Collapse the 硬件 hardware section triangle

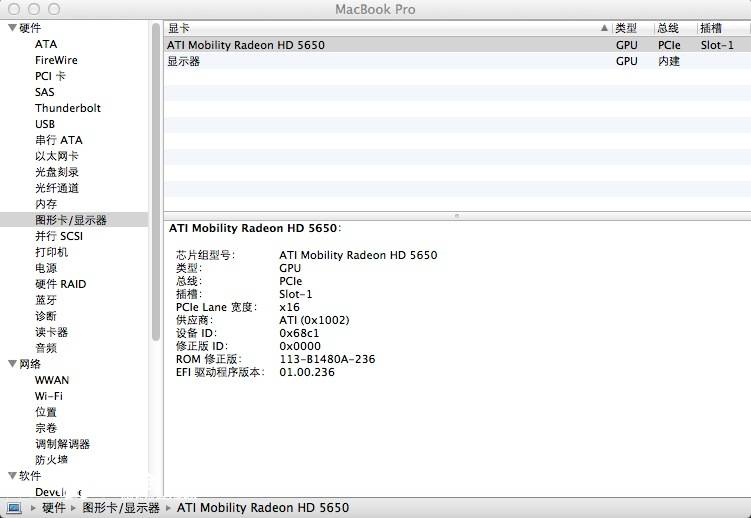[12, 28]
